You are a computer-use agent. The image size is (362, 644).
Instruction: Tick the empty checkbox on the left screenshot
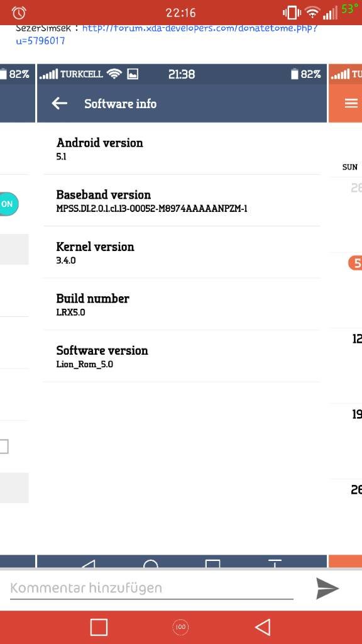click(4, 446)
